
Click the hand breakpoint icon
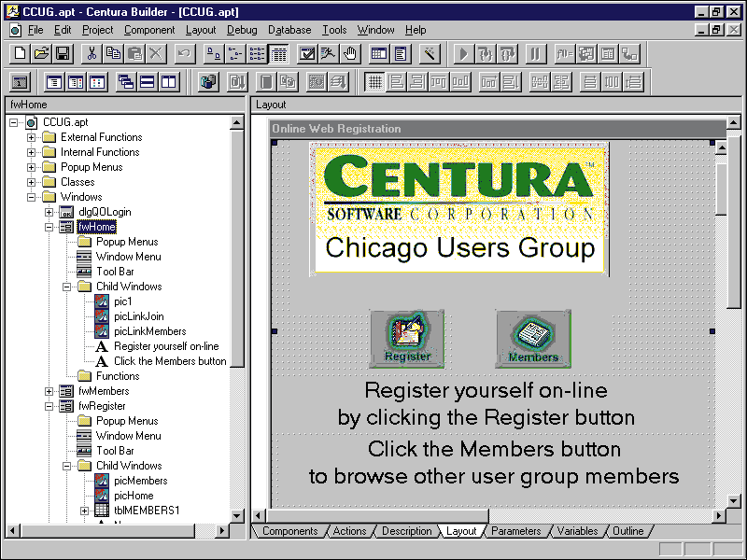(x=350, y=53)
